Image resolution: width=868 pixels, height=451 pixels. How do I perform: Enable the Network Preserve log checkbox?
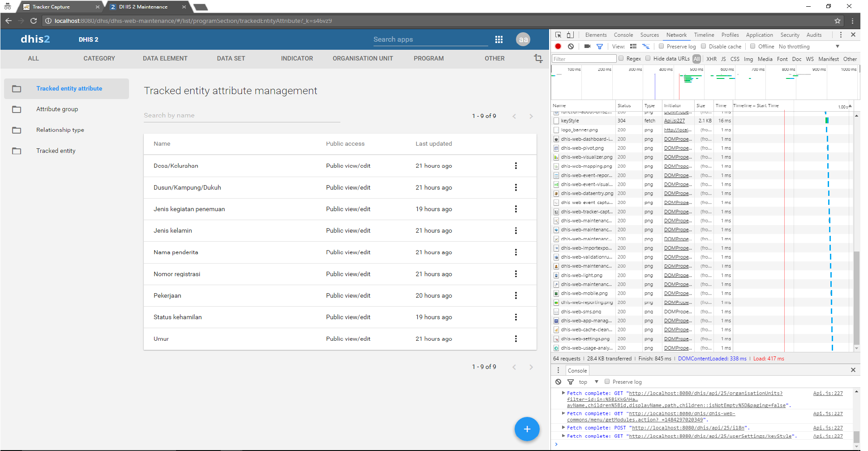tap(661, 46)
